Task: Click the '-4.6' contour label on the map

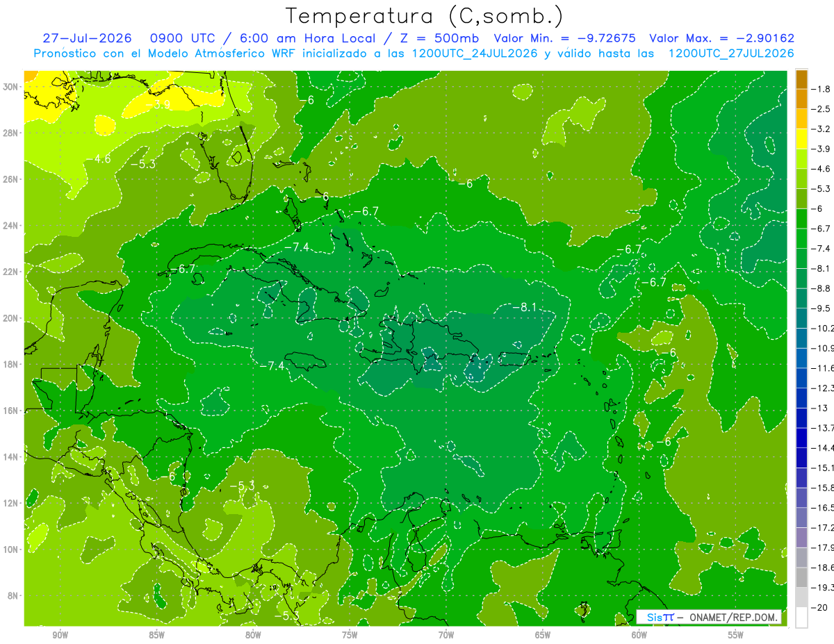Action: [x=98, y=159]
